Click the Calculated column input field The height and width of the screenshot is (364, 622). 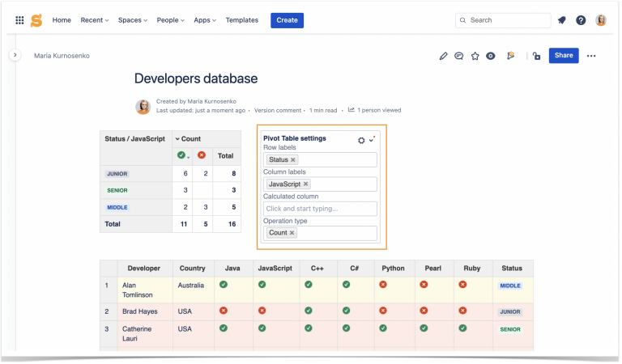(x=320, y=209)
